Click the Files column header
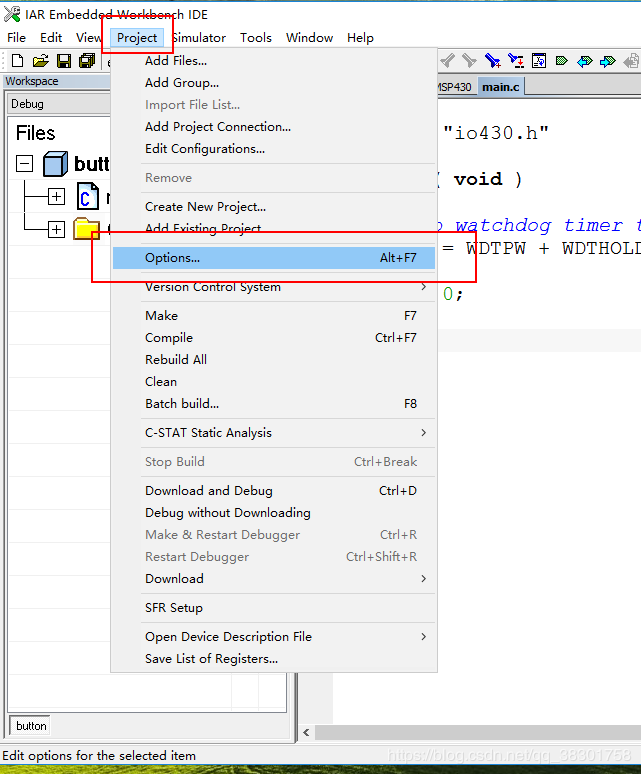Image resolution: width=641 pixels, height=774 pixels. [x=36, y=133]
